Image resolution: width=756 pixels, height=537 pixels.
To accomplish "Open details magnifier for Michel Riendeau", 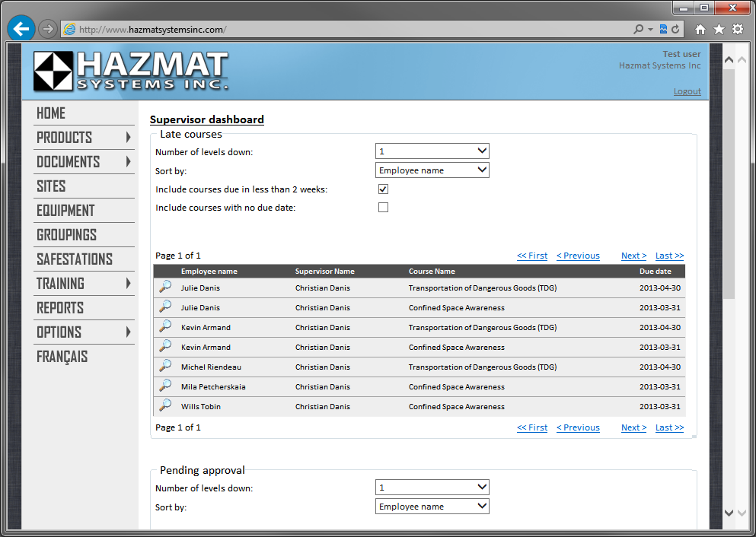I will (x=165, y=366).
